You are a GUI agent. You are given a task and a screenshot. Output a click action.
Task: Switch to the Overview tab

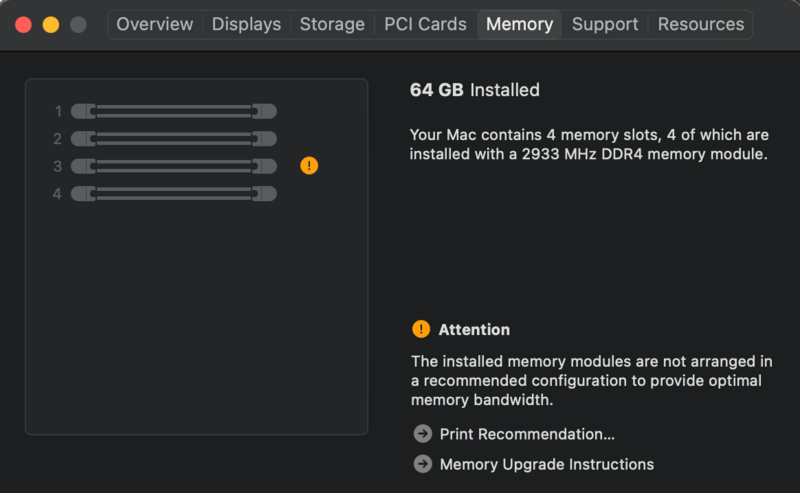[155, 24]
